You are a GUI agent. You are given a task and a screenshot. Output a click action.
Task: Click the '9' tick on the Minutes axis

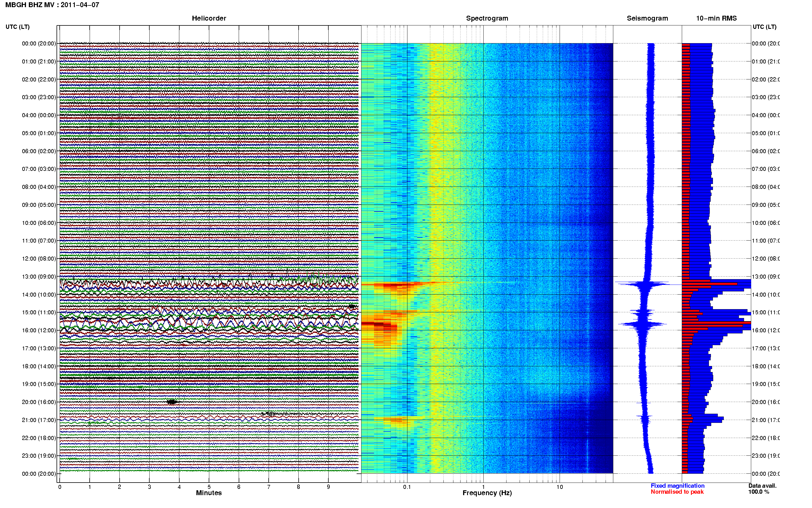click(x=328, y=487)
